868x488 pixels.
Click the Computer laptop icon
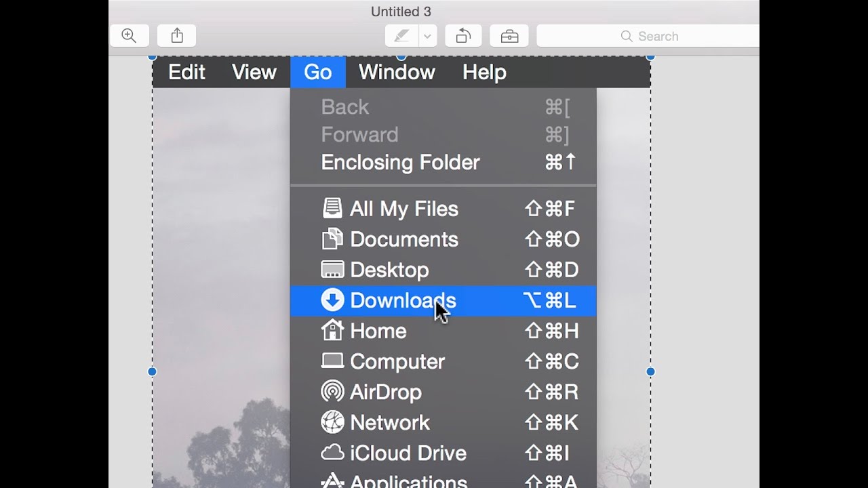[332, 361]
